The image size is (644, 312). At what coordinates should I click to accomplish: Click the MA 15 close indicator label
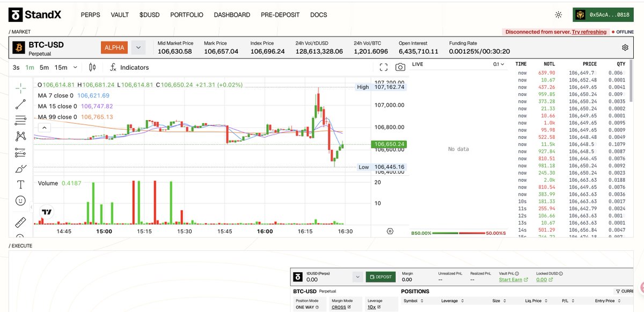[57, 106]
